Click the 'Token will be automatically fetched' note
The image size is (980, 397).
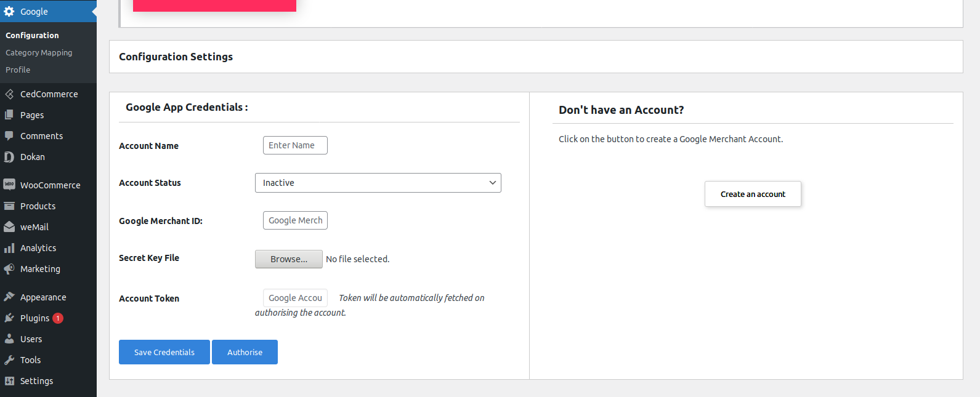370,305
